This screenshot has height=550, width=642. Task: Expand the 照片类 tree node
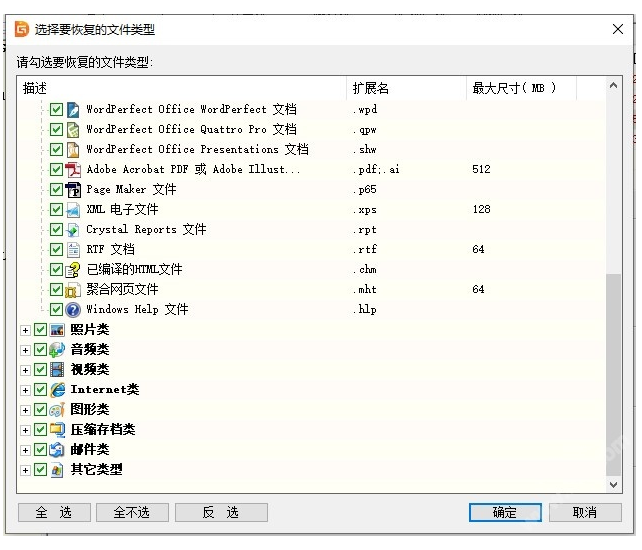pos(25,330)
